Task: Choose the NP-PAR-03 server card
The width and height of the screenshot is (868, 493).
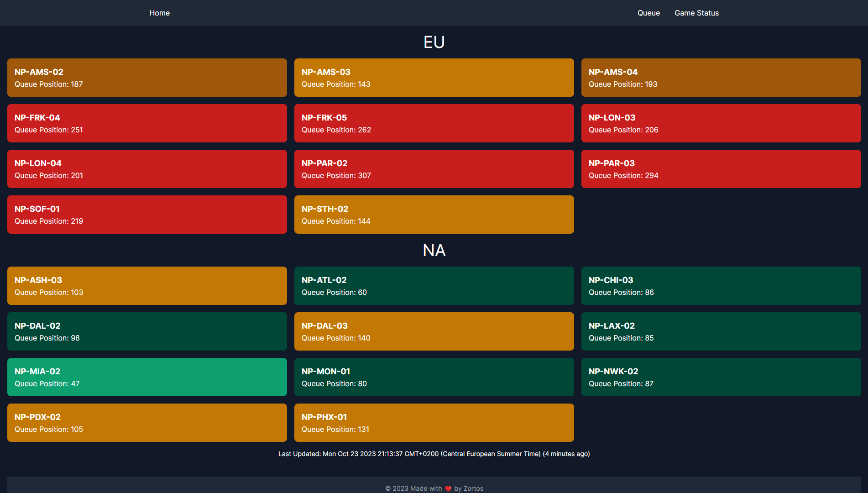Action: (721, 169)
